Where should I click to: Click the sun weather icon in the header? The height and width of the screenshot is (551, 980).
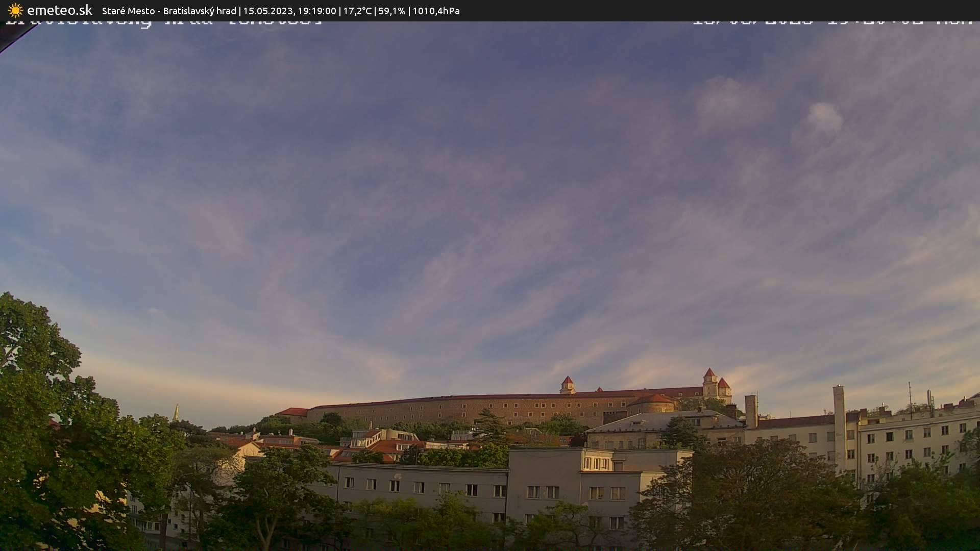pyautogui.click(x=15, y=10)
